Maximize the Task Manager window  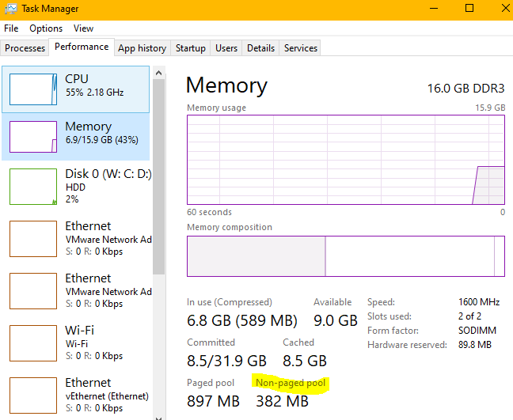tap(469, 9)
